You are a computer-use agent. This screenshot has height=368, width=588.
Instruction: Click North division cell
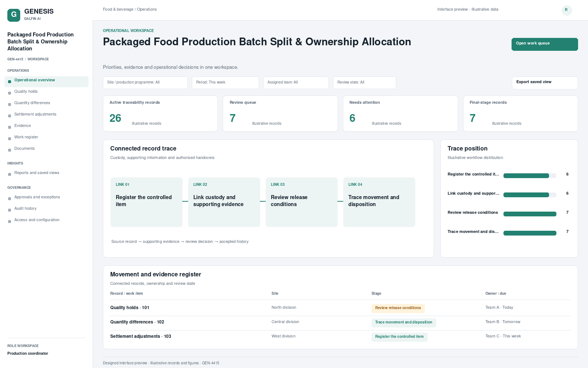tap(284, 308)
